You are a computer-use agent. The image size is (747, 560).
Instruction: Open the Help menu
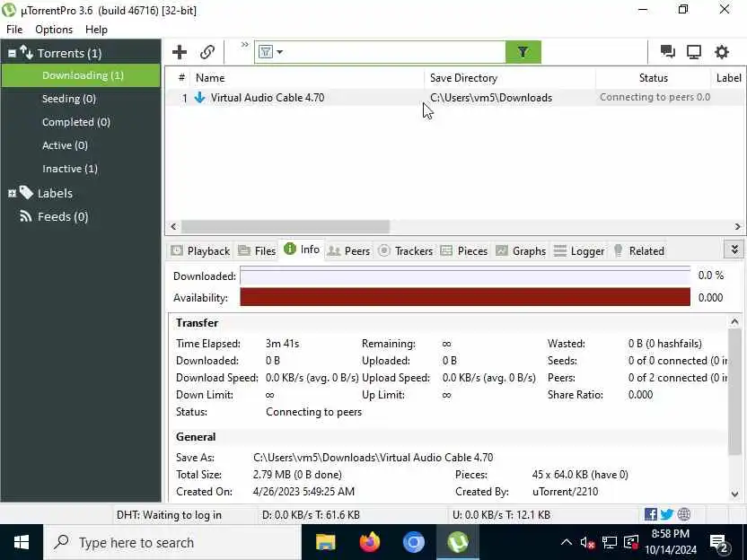(96, 30)
